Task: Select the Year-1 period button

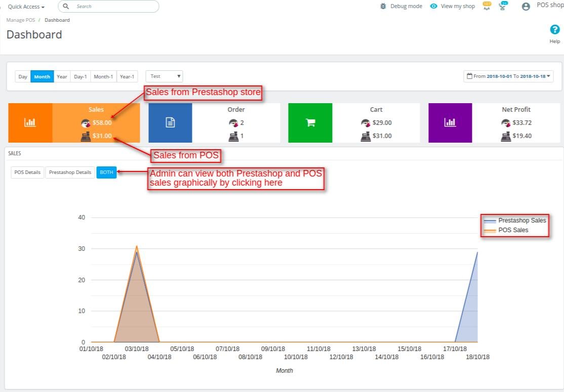Action: pos(127,76)
